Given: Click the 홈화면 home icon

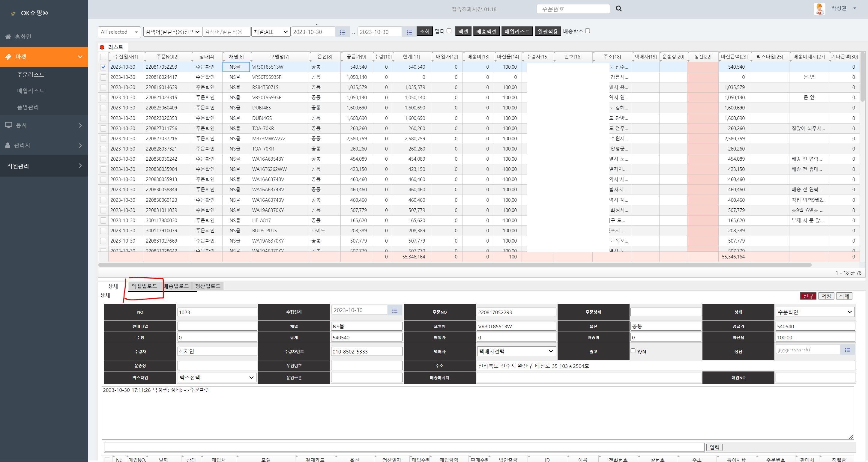Looking at the screenshot, I should (8, 37).
